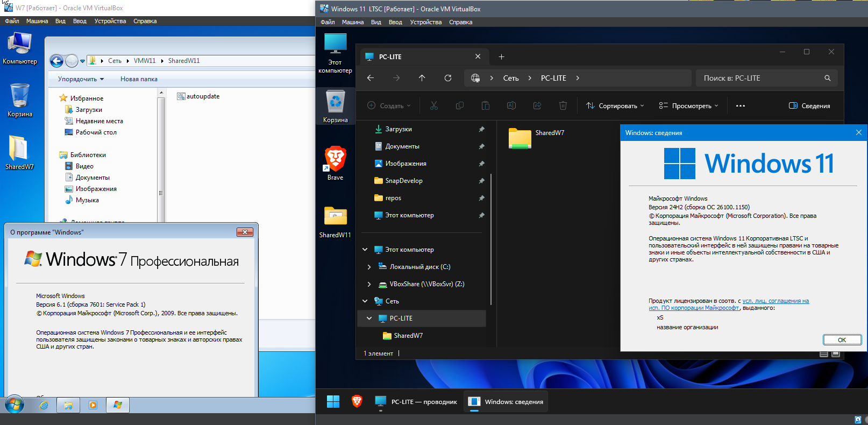Click the Back arrow in Windows 11 Explorer
Image resolution: width=868 pixels, height=425 pixels.
(371, 78)
